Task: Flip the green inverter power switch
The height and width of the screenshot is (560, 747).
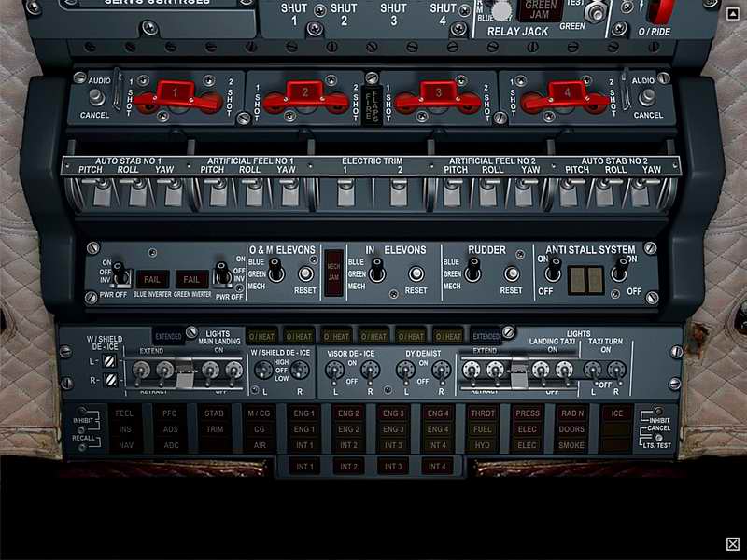Action: (x=222, y=273)
